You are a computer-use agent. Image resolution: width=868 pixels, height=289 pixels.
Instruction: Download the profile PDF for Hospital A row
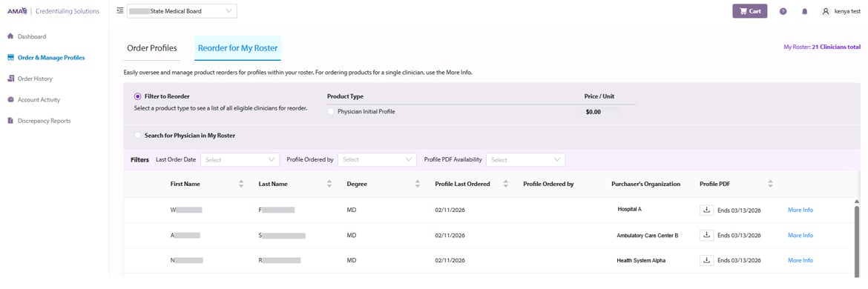pyautogui.click(x=706, y=210)
